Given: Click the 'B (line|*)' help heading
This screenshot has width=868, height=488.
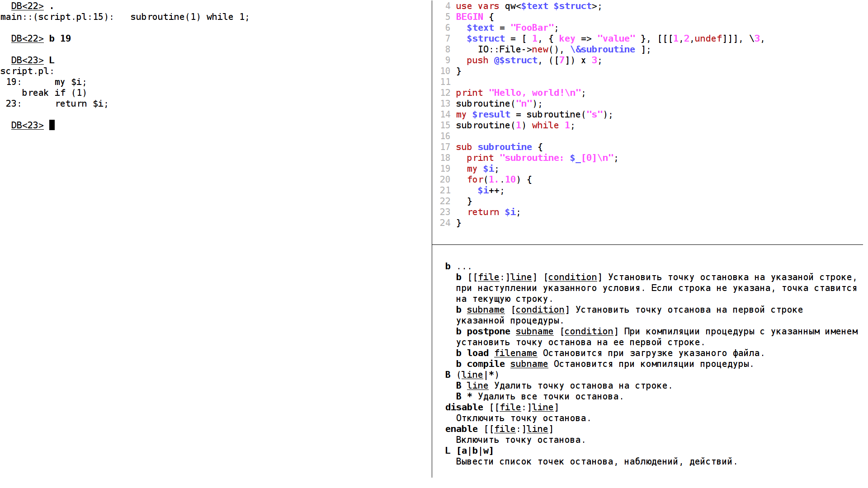Looking at the screenshot, I should click(x=472, y=375).
